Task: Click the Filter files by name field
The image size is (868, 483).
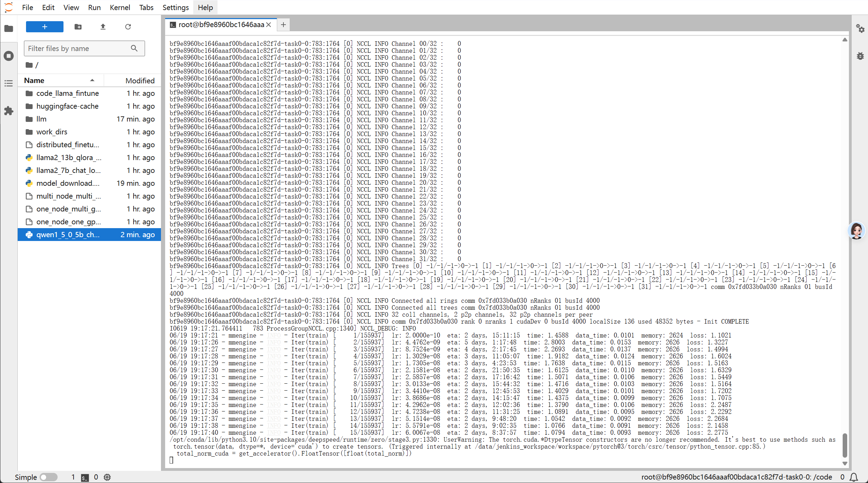Action: click(78, 49)
